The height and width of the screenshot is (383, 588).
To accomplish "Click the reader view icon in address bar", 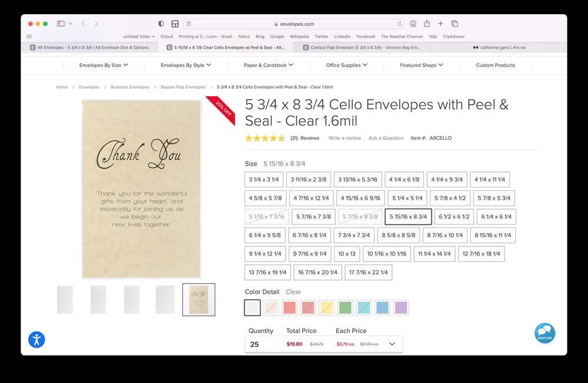I will (189, 23).
